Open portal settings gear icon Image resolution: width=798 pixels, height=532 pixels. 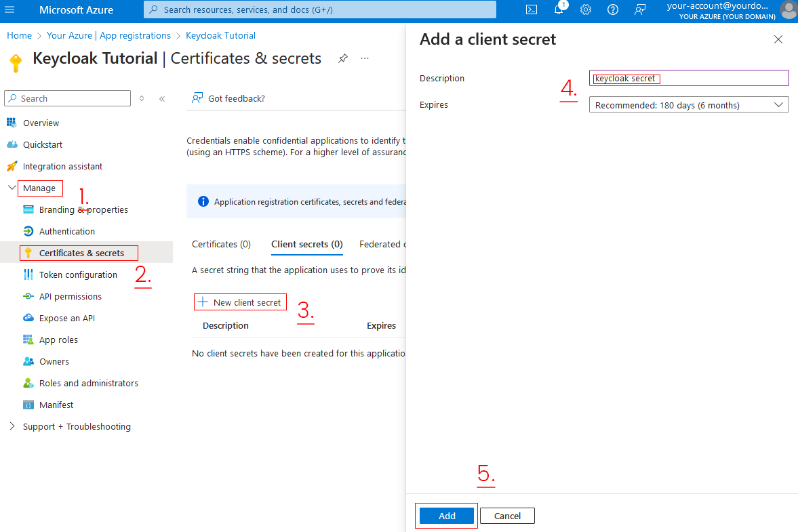click(586, 9)
